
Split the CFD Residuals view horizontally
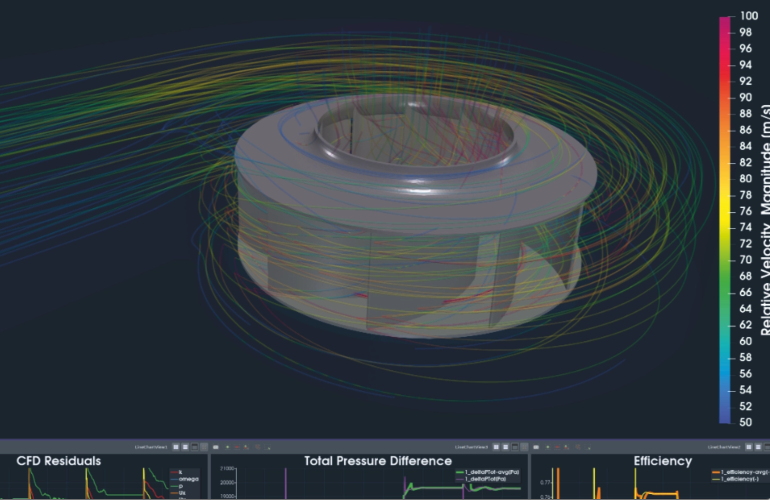[176, 446]
